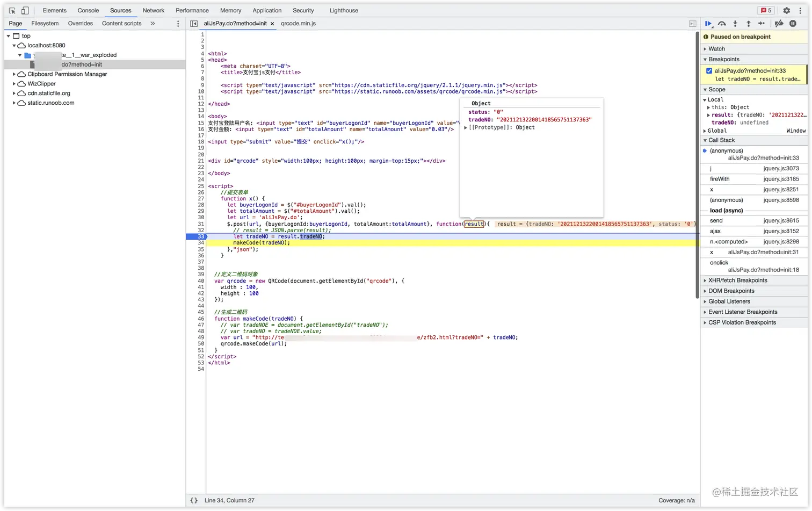Click the line 33 breakpoint marker
The height and width of the screenshot is (511, 812).
197,236
